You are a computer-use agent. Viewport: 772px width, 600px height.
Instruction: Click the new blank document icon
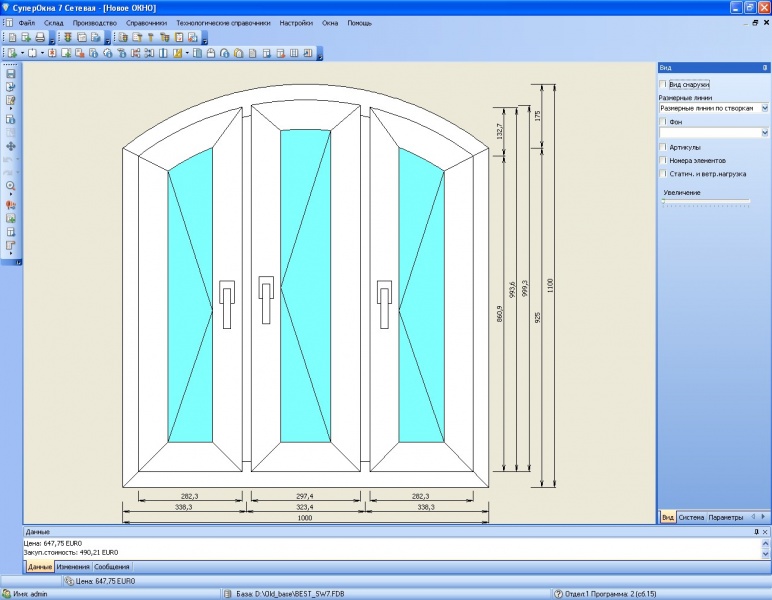[x=12, y=37]
